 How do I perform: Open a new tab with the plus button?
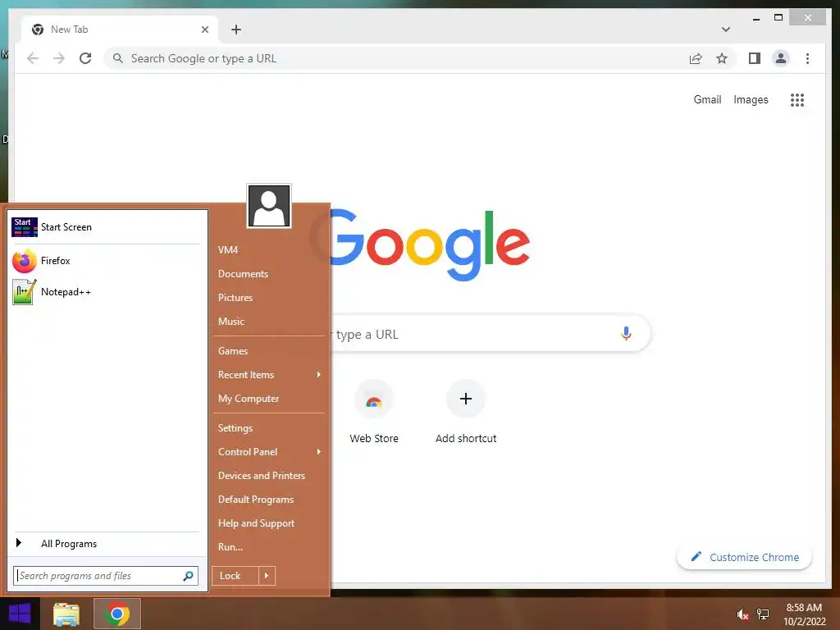click(x=236, y=30)
